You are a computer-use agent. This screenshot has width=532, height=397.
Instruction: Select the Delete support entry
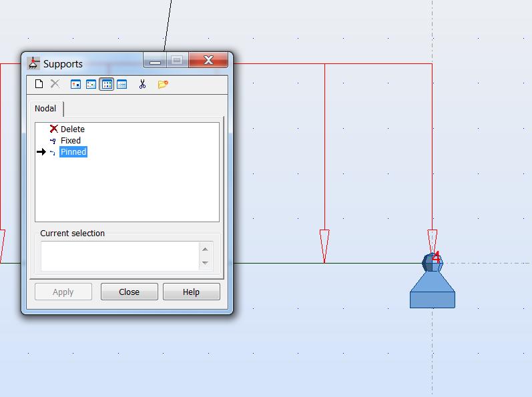[73, 129]
